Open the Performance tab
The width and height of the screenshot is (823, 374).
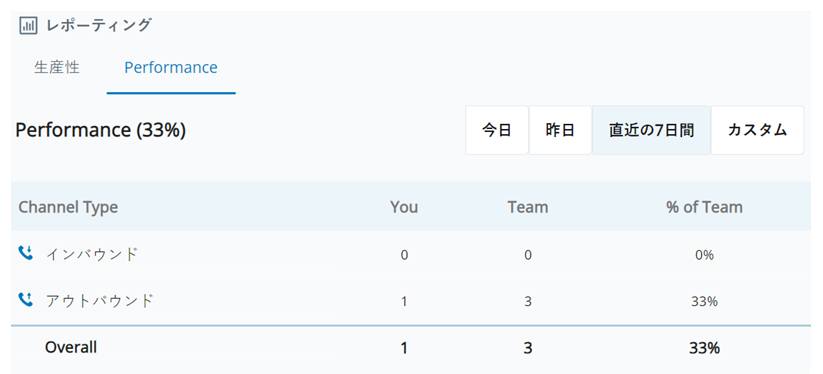point(171,68)
